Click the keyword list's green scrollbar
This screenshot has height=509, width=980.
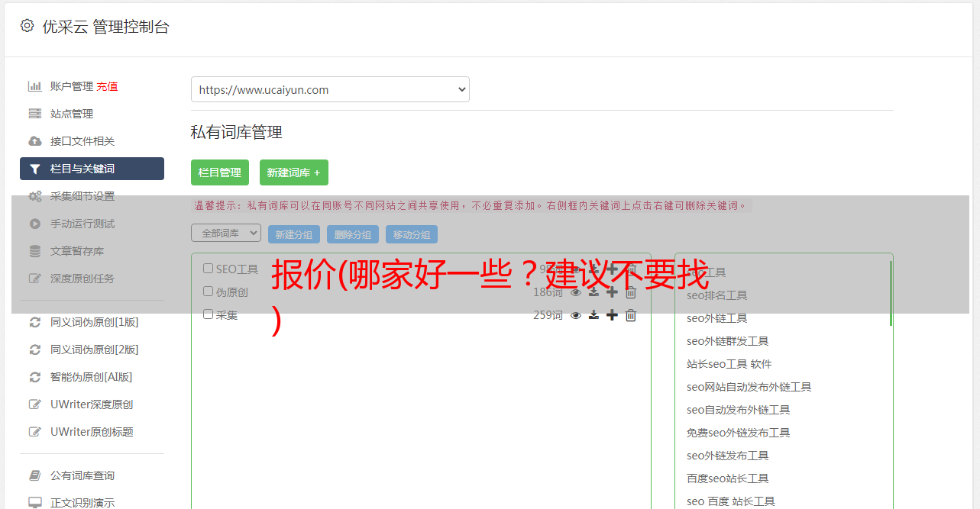pos(891,294)
